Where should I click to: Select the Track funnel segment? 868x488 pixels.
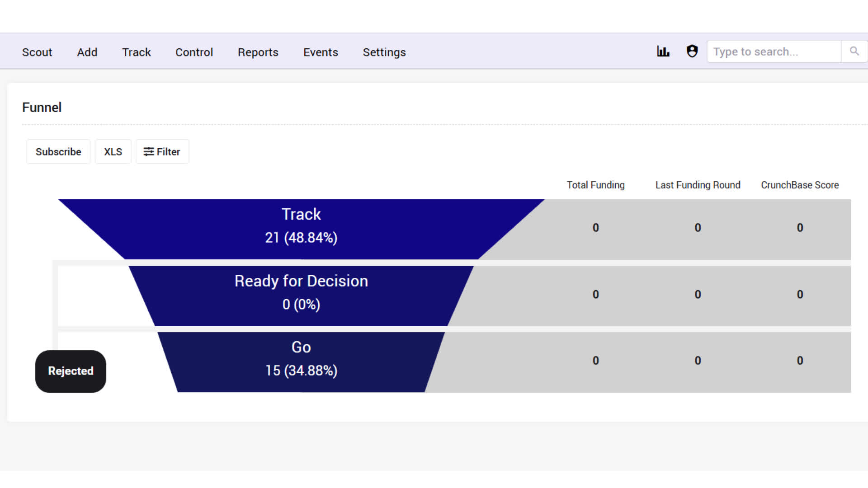tap(302, 229)
